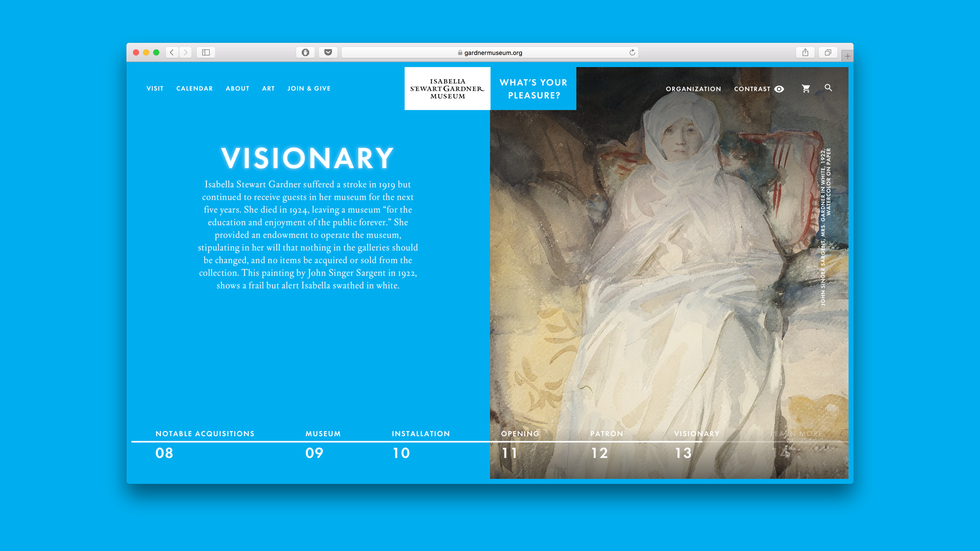The width and height of the screenshot is (980, 551).
Task: Click the faded Learn More slide 14
Action: pyautogui.click(x=796, y=444)
